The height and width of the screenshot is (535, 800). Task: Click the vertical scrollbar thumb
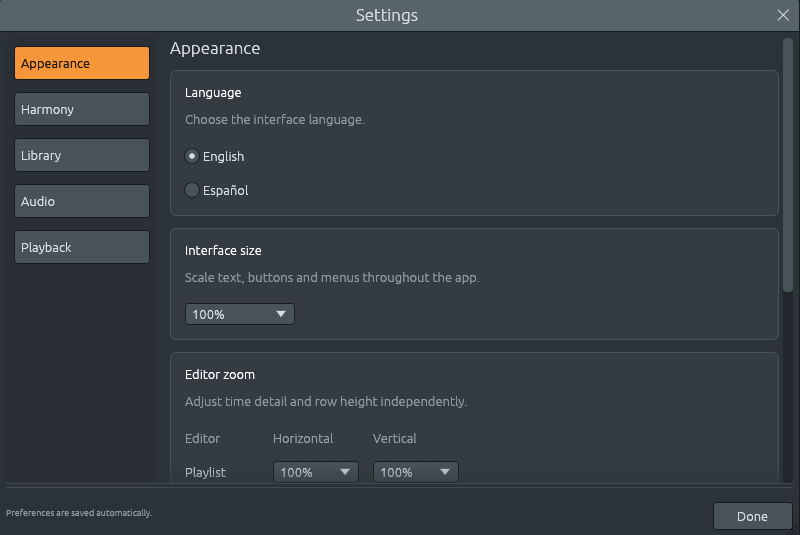pos(788,165)
